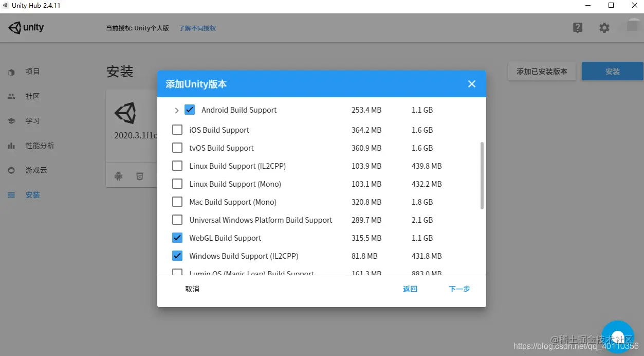
Task: Click the round chat support bubble
Action: (618, 336)
